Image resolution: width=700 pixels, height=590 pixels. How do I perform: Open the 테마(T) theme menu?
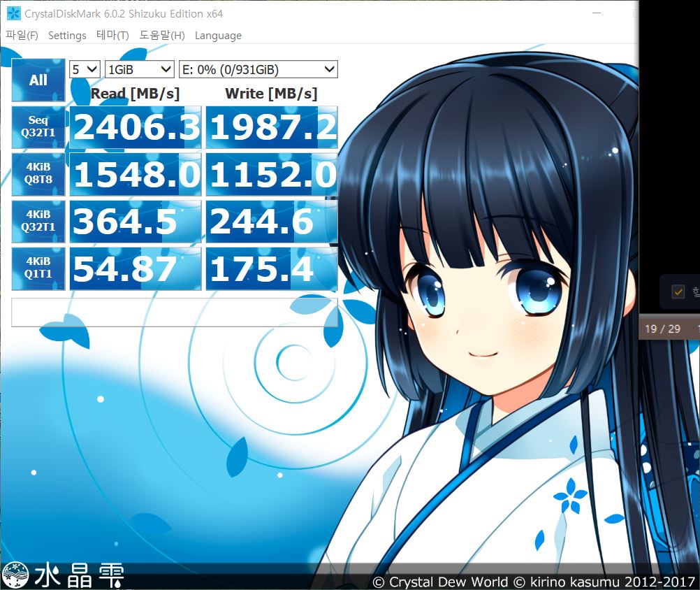(112, 35)
